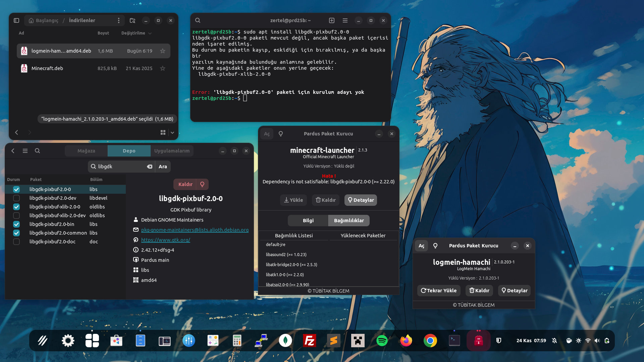Star the Minecraft.deb file

coord(163,68)
